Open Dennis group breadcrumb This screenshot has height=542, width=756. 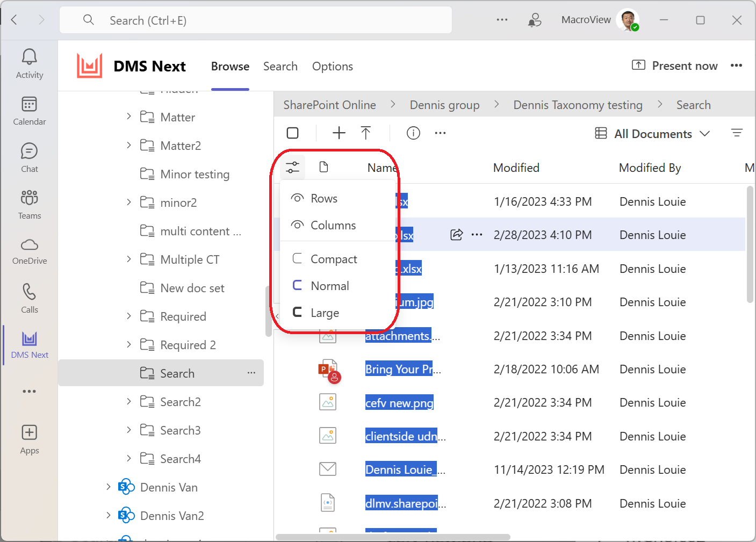444,105
